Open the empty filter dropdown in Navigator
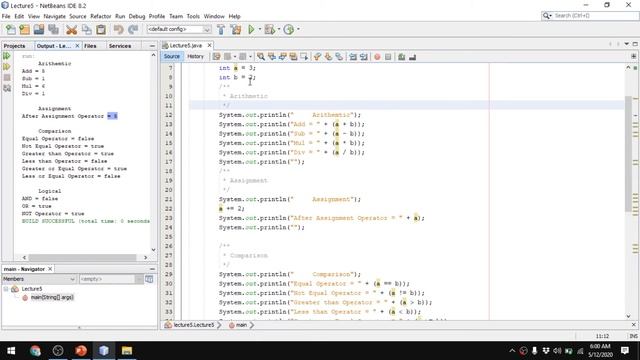This screenshot has width=640, height=360. [111, 279]
